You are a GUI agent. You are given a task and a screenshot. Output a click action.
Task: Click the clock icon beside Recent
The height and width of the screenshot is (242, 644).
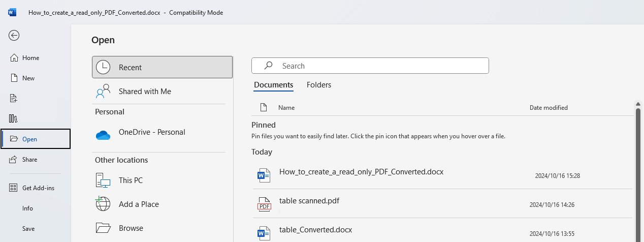[x=103, y=67]
